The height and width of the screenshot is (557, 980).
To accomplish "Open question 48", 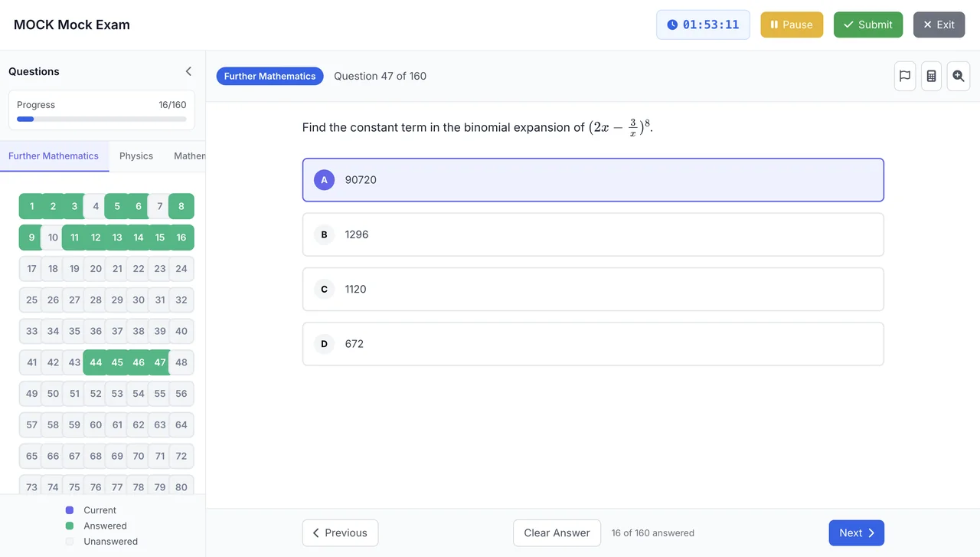I will click(x=181, y=362).
